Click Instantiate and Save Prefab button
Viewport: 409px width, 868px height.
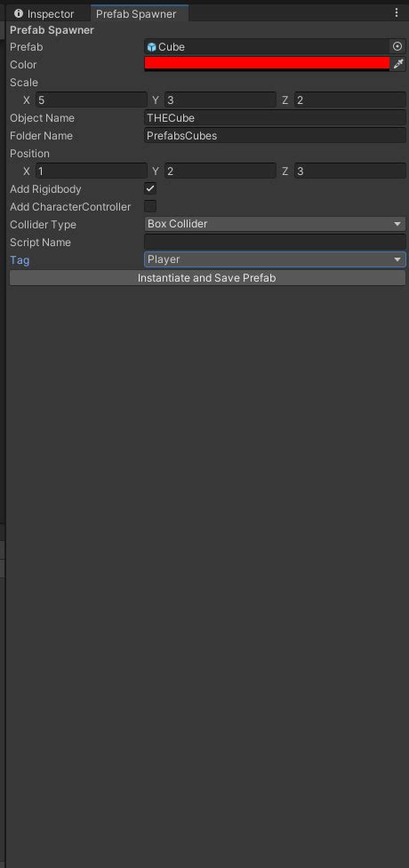(207, 278)
